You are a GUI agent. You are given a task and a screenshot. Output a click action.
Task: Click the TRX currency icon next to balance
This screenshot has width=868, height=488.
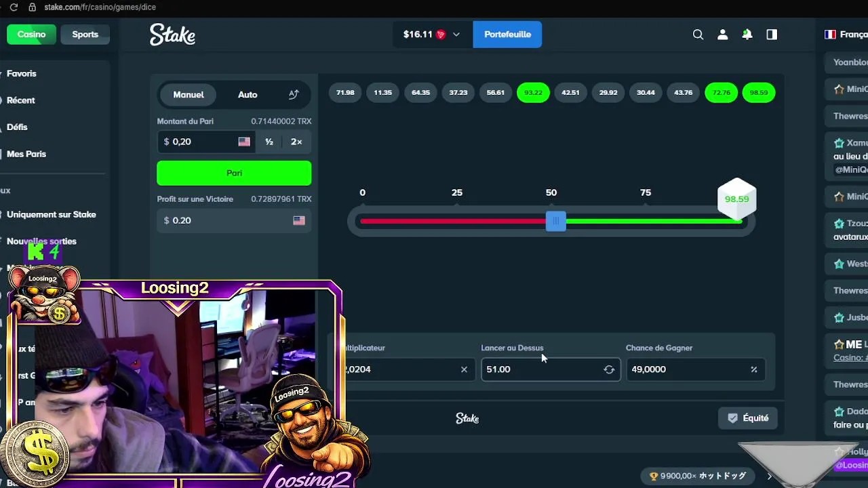(x=441, y=35)
